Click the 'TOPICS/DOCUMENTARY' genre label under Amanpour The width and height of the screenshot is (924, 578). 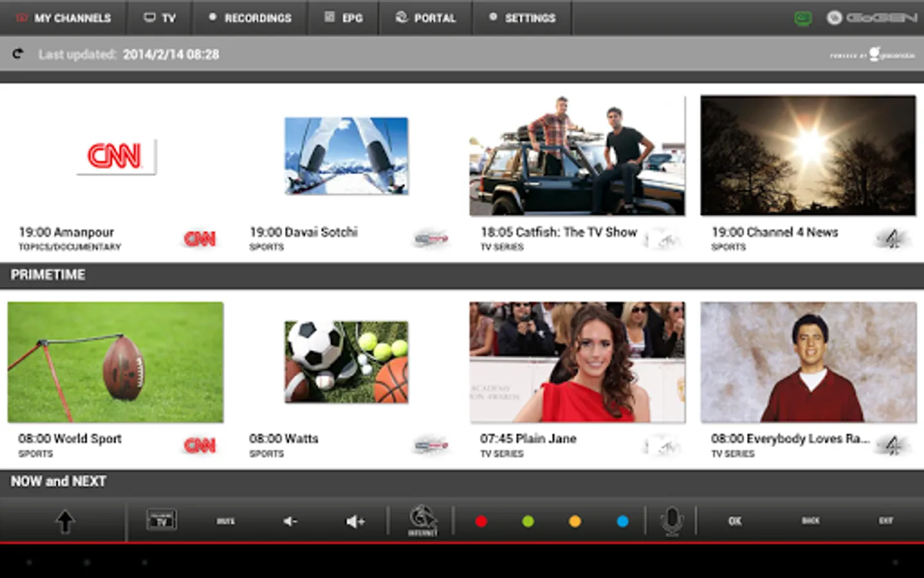[69, 247]
